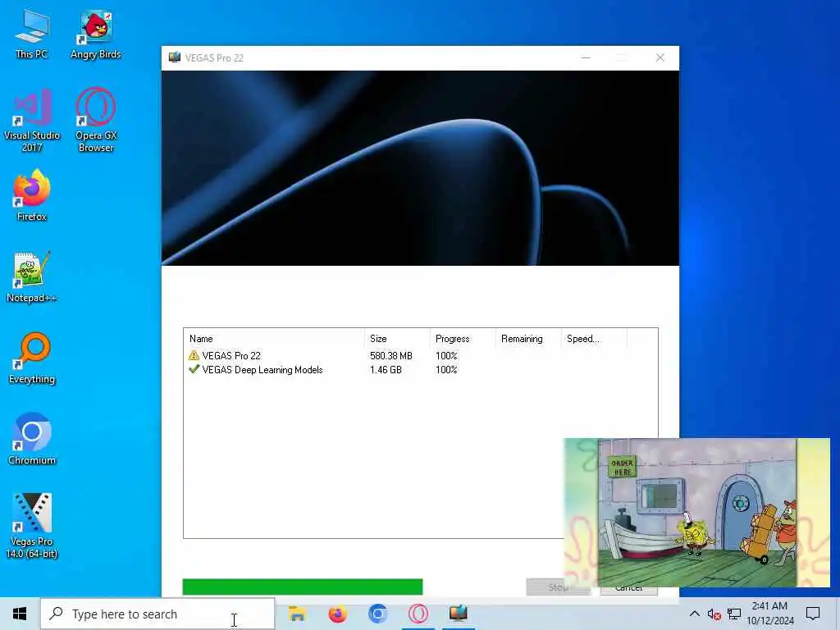This screenshot has height=630, width=840.
Task: Click the Chromium desktop shortcut
Action: pyautogui.click(x=32, y=440)
